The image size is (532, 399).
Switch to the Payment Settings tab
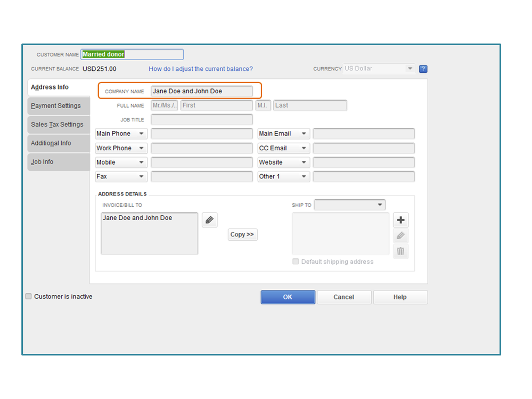click(x=59, y=106)
